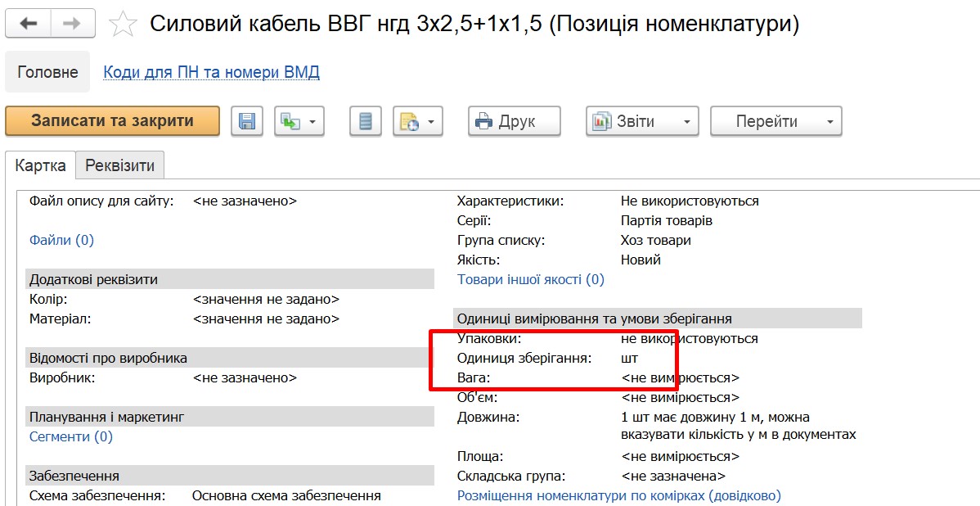Open the Звіти dropdown

point(642,120)
